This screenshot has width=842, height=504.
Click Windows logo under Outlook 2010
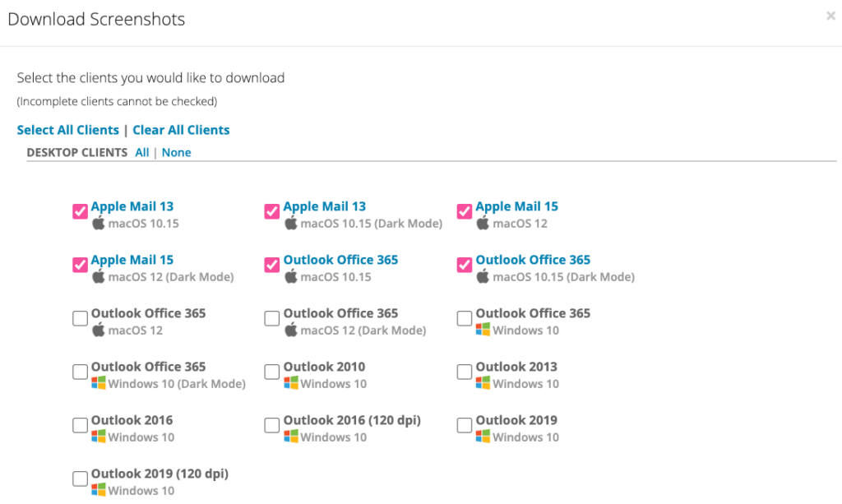291,384
